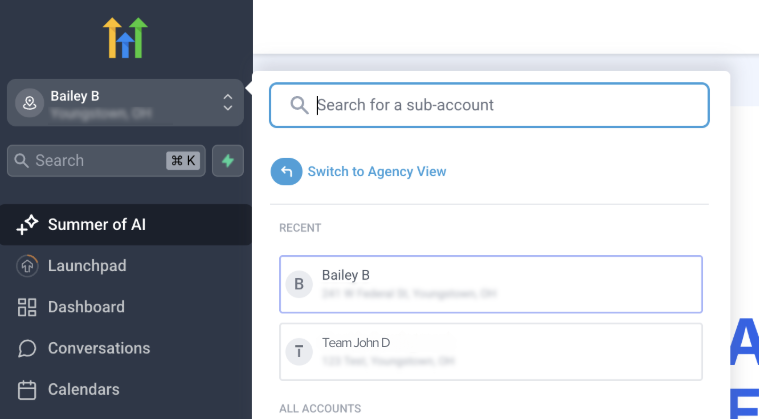
Task: Click the location pin icon beside Bailey B
Action: 30,103
